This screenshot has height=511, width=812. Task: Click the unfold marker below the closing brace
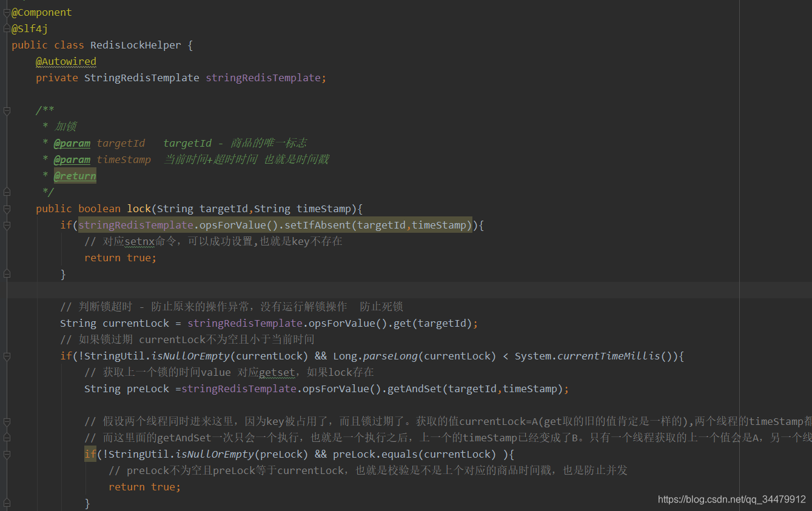6,273
